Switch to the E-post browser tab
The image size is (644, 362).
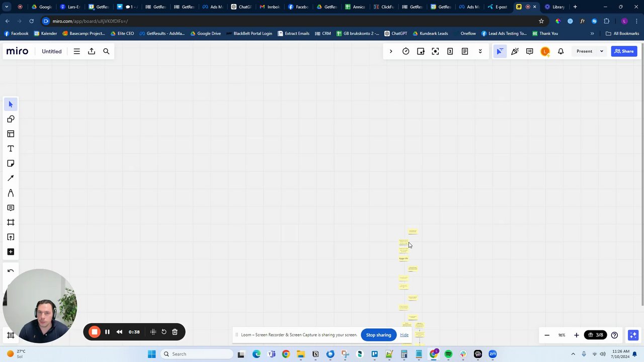coord(497,7)
